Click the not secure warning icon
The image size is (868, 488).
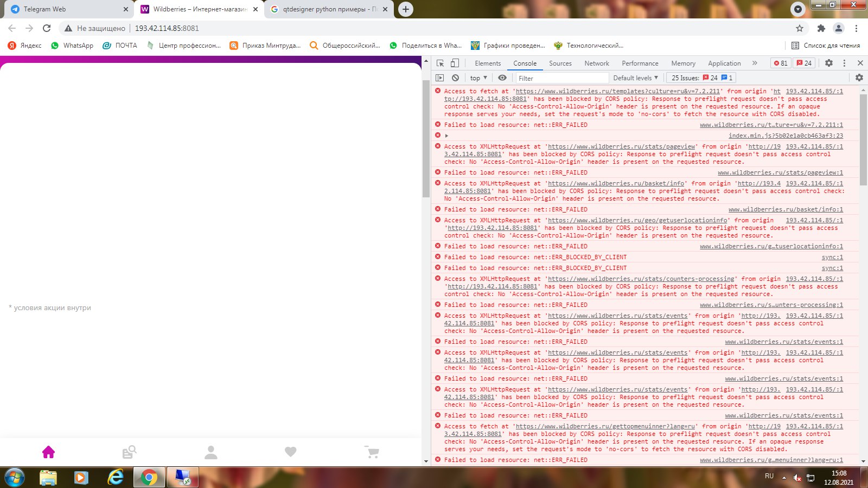[x=68, y=28]
